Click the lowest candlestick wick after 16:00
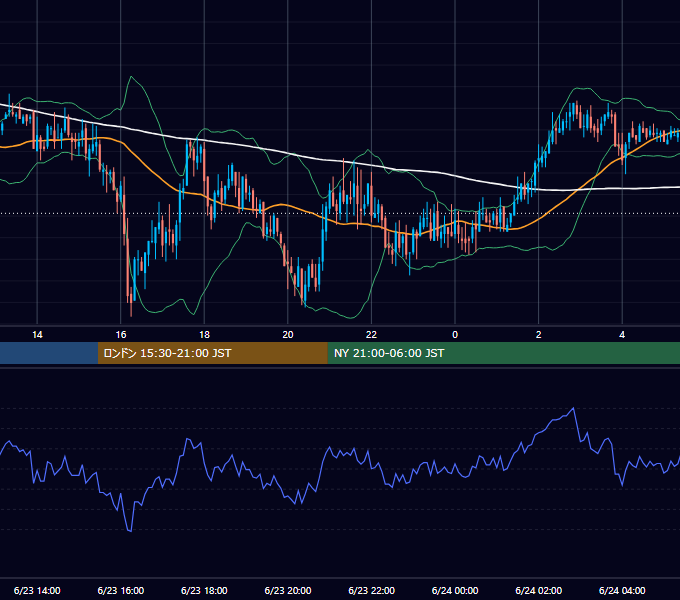 [x=131, y=311]
